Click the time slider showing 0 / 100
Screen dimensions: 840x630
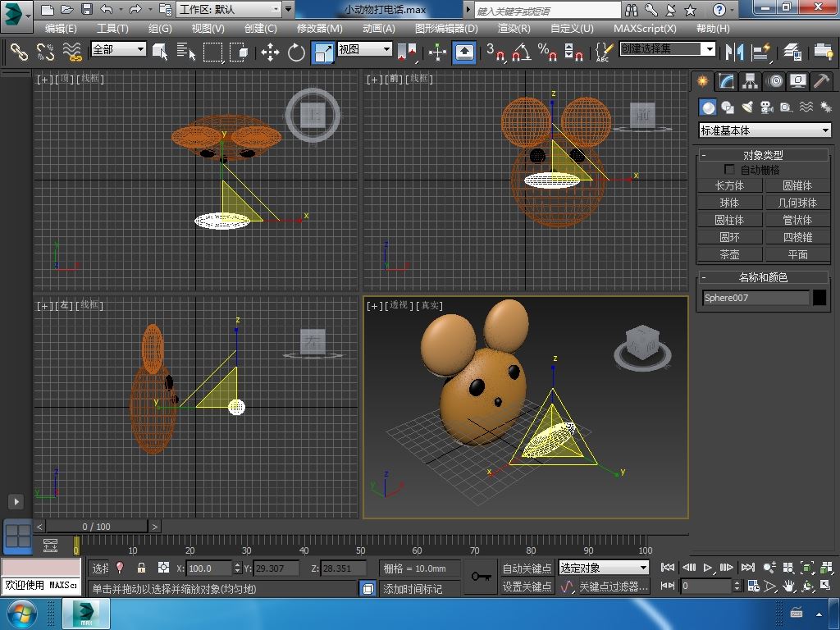[x=97, y=527]
